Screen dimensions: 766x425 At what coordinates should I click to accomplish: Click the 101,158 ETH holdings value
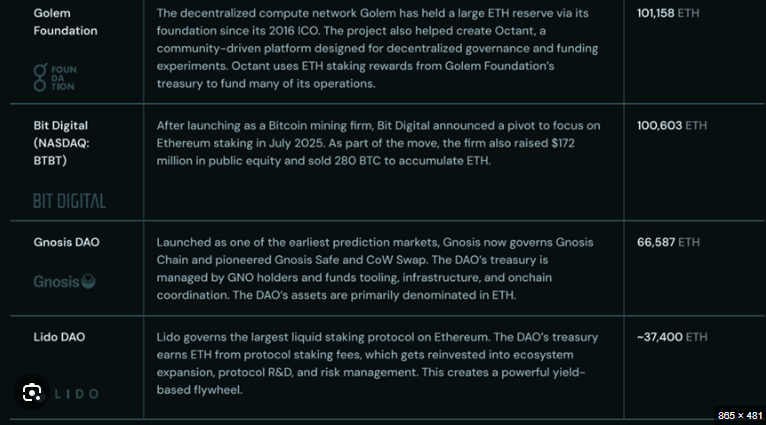point(668,13)
